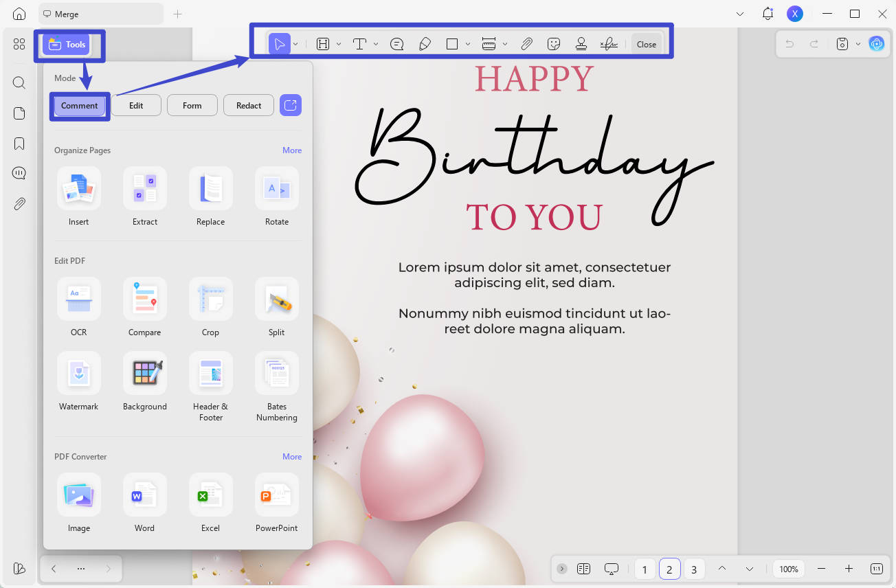
Task: Open the UPDF AI assistant icon
Action: 877,44
